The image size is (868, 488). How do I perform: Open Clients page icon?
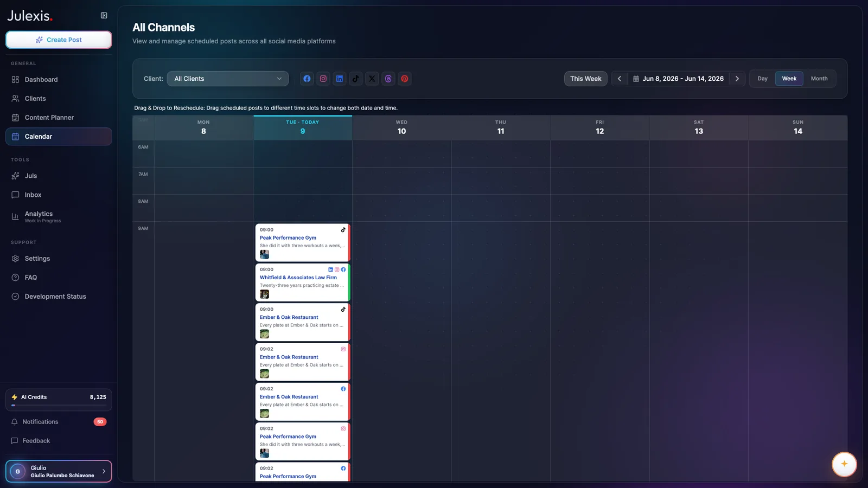15,99
